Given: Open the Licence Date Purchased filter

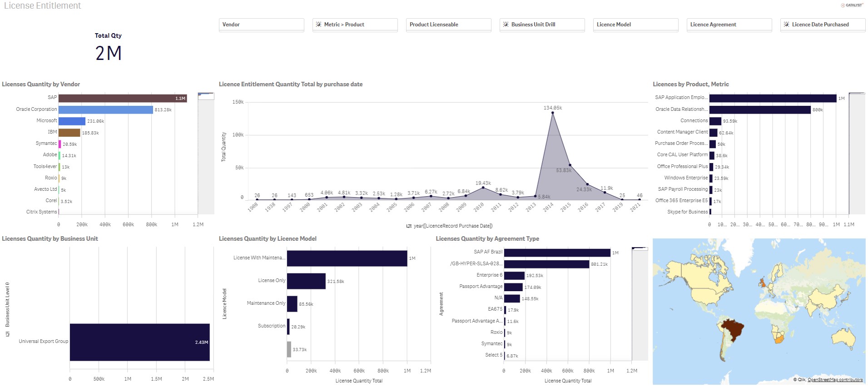Looking at the screenshot, I should pos(823,25).
